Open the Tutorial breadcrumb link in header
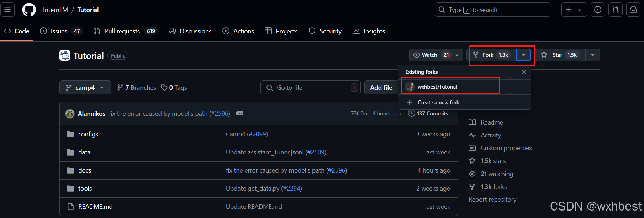644x218 pixels. click(88, 10)
